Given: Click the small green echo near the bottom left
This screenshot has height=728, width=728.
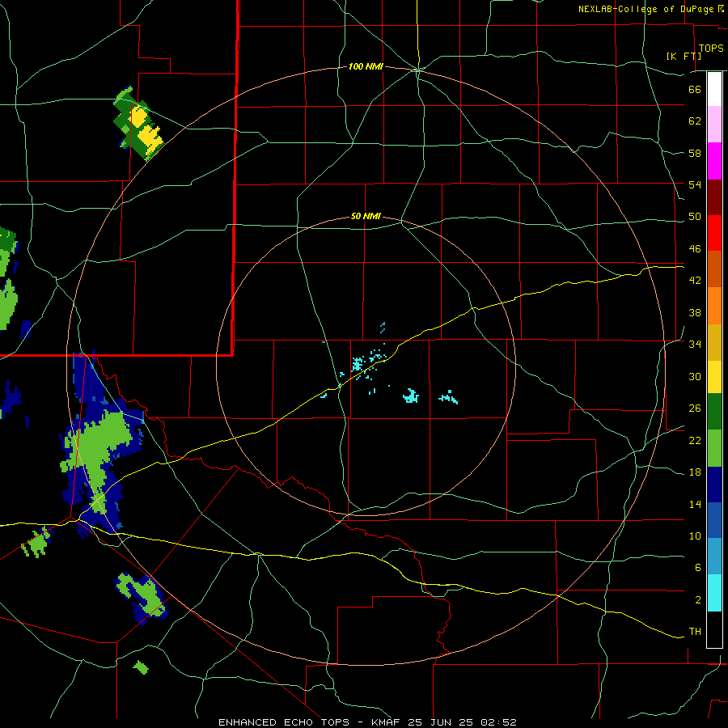Looking at the screenshot, I should coord(141,667).
